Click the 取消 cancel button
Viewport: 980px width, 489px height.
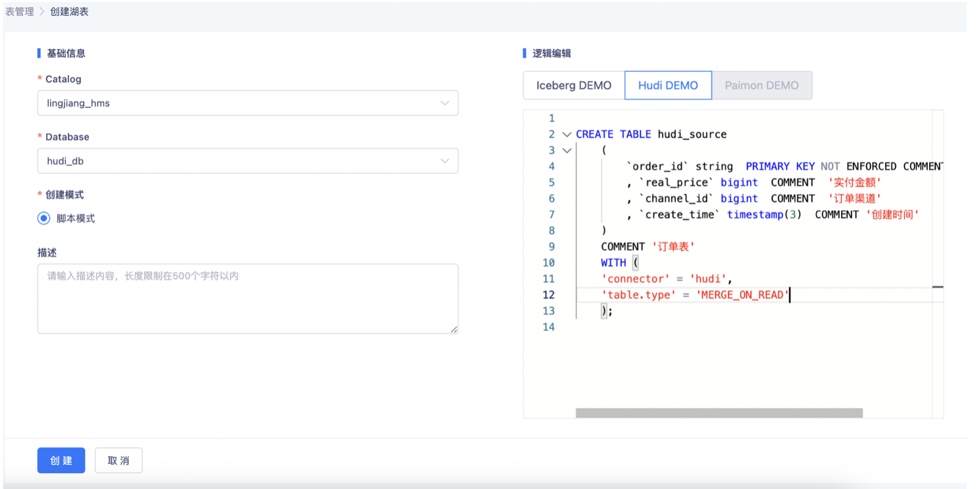(118, 460)
